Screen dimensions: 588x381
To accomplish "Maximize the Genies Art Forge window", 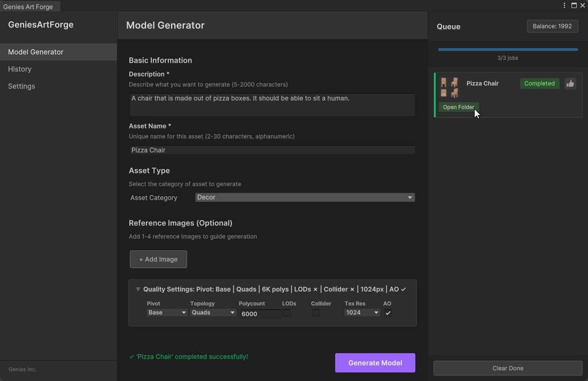I will pos(574,5).
